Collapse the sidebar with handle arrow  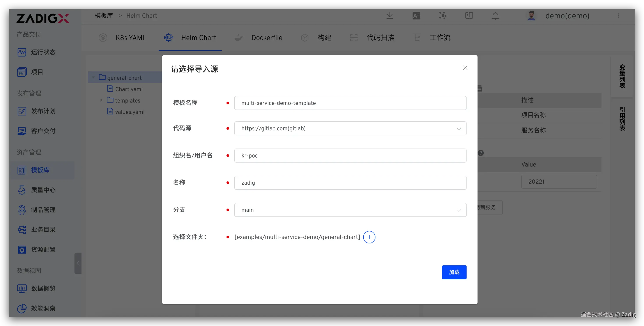pos(78,263)
